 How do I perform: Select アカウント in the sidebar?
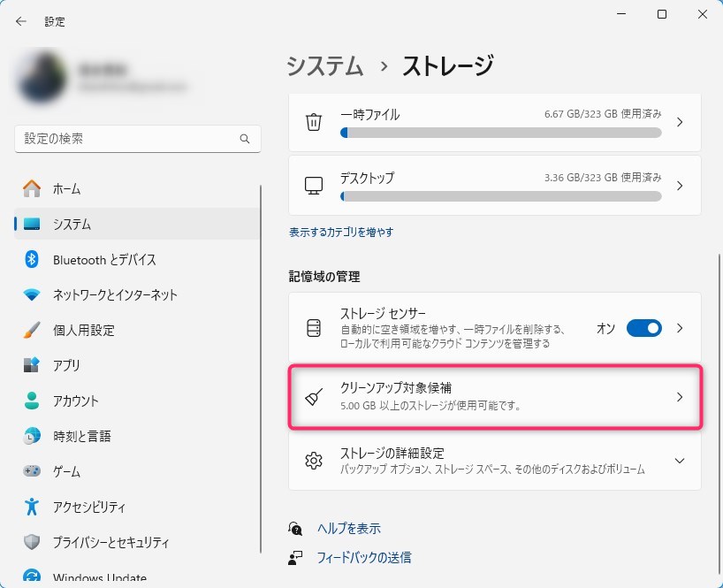75,401
